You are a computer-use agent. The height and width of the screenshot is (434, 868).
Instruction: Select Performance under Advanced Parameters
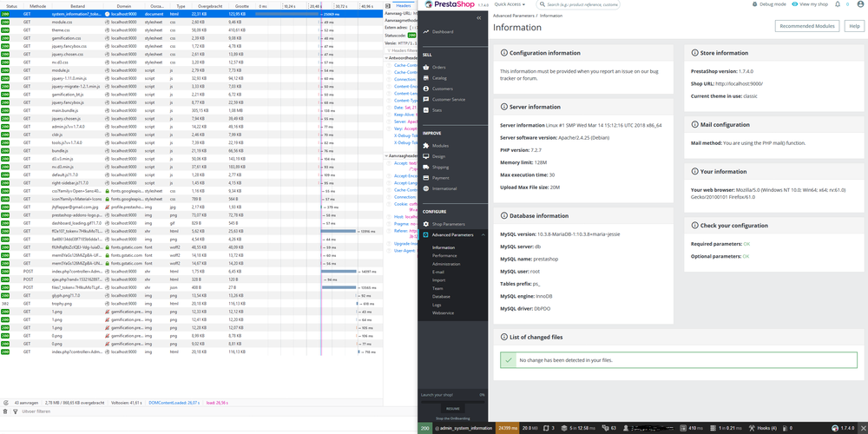pos(444,256)
